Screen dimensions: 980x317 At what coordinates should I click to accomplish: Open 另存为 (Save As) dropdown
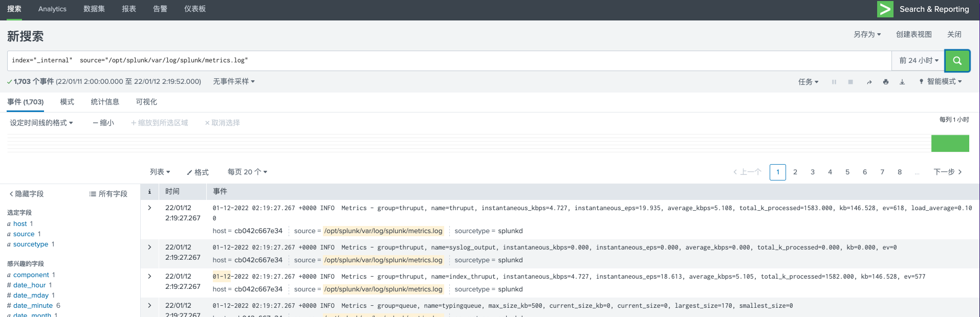867,34
